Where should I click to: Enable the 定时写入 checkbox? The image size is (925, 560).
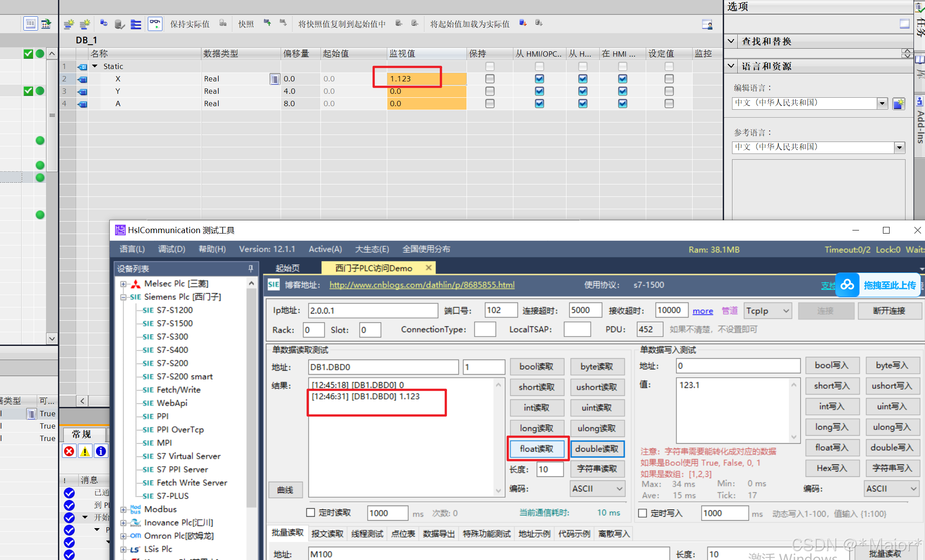tap(643, 513)
